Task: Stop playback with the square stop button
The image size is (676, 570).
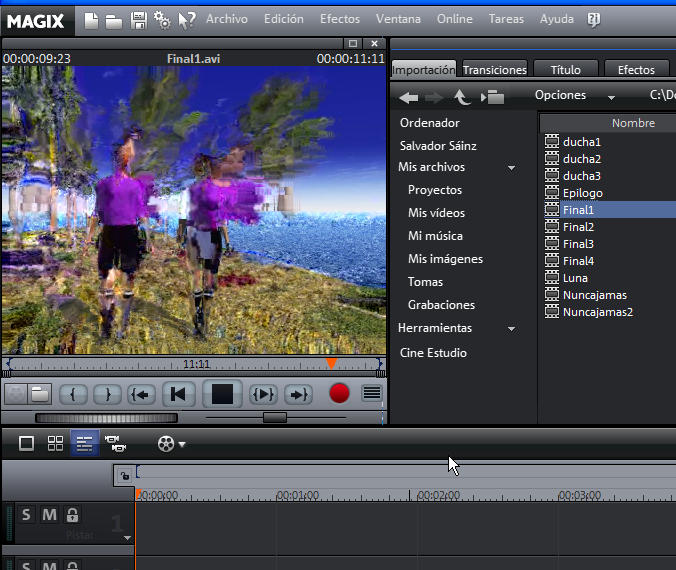Action: pos(222,394)
